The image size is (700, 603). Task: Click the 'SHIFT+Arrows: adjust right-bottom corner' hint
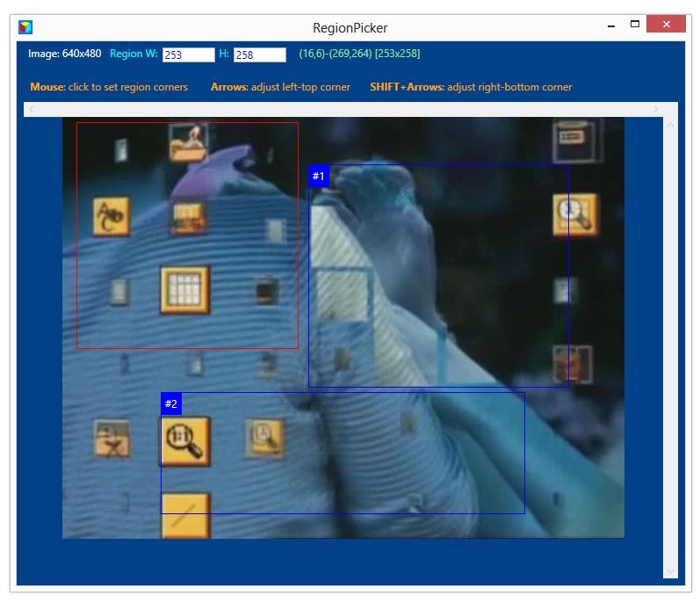pos(471,87)
